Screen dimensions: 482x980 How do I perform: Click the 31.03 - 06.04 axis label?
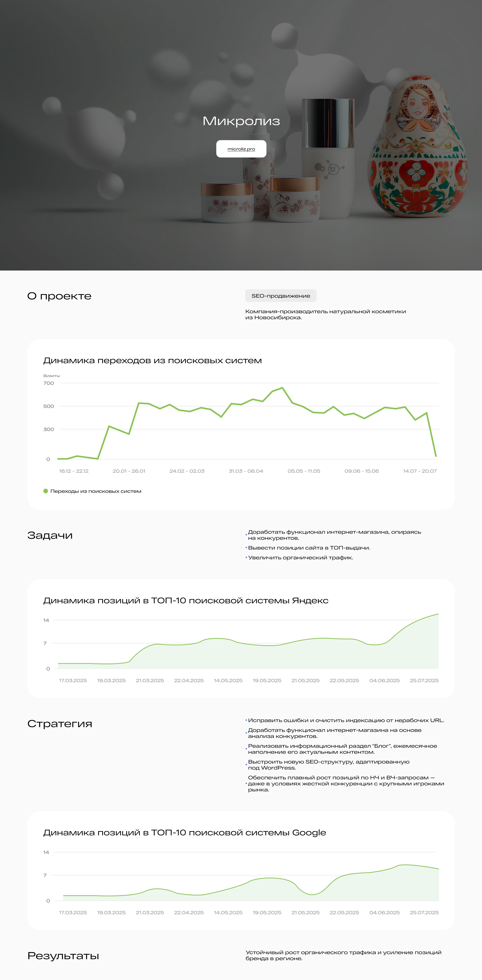click(246, 471)
